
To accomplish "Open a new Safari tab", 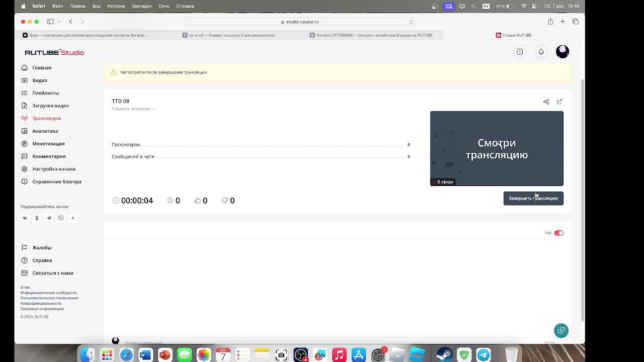I will click(562, 22).
